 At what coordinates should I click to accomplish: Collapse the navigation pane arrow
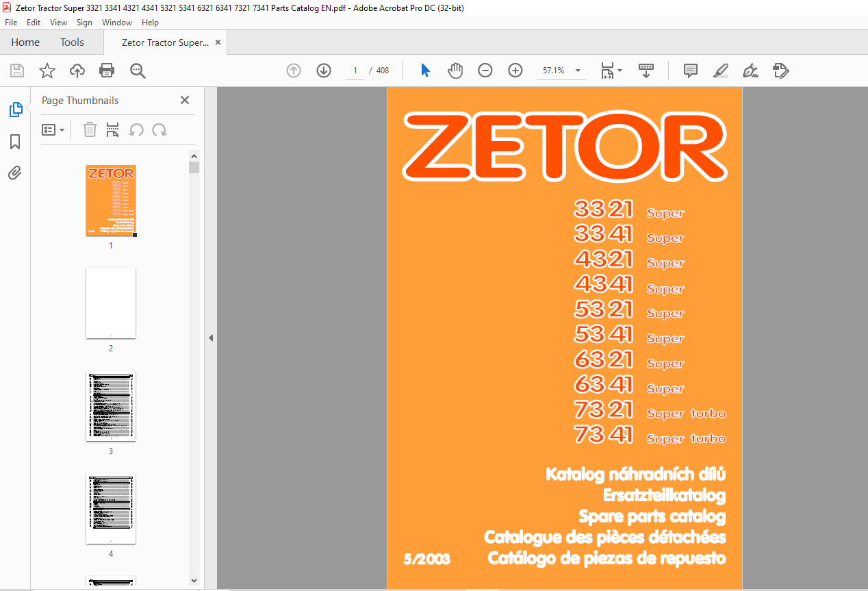(x=211, y=338)
